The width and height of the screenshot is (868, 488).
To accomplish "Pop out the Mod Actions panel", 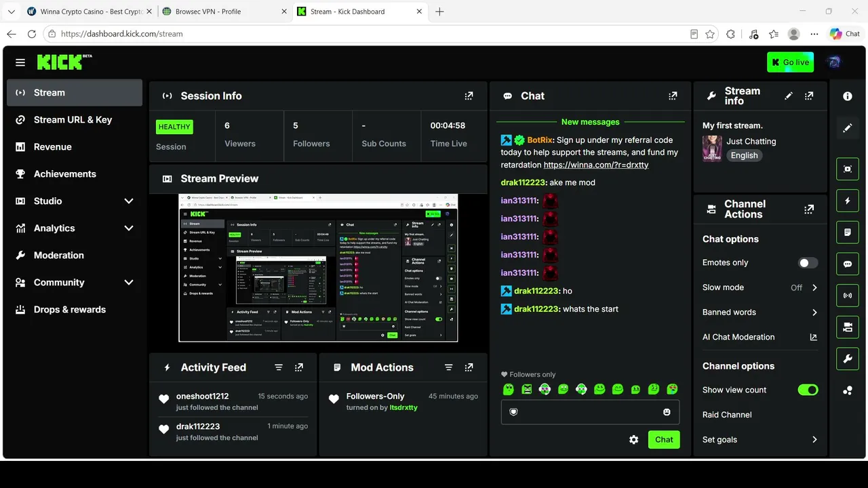I will point(469,367).
